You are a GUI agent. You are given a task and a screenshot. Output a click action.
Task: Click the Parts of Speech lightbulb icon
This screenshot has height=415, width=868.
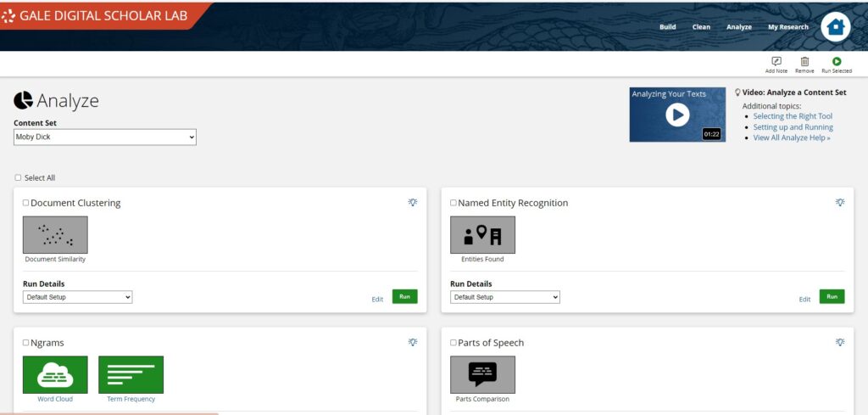click(x=840, y=342)
